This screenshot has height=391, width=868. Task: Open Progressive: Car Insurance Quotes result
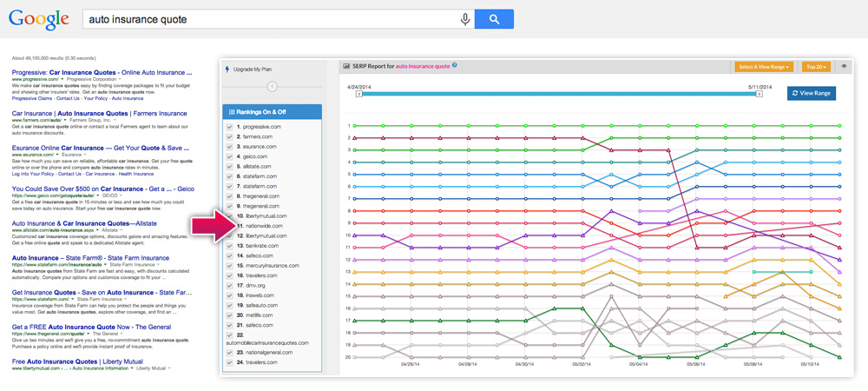pyautogui.click(x=102, y=72)
